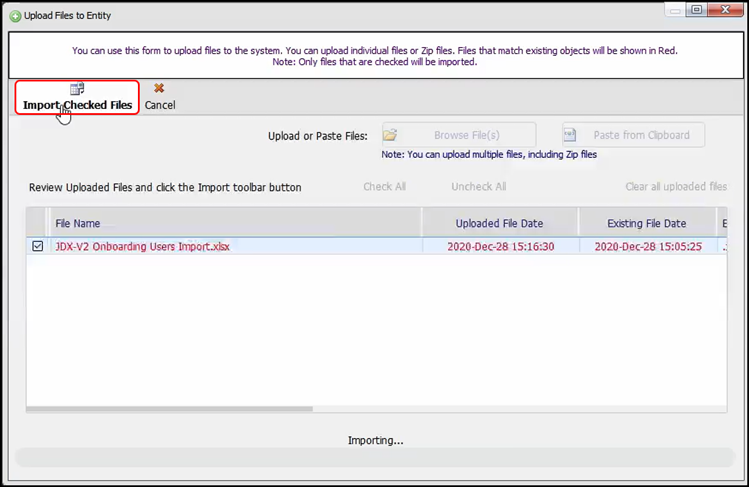749x487 pixels.
Task: Uncheck the JDX-V2 Onboarding Users Import checkbox
Action: [x=38, y=246]
